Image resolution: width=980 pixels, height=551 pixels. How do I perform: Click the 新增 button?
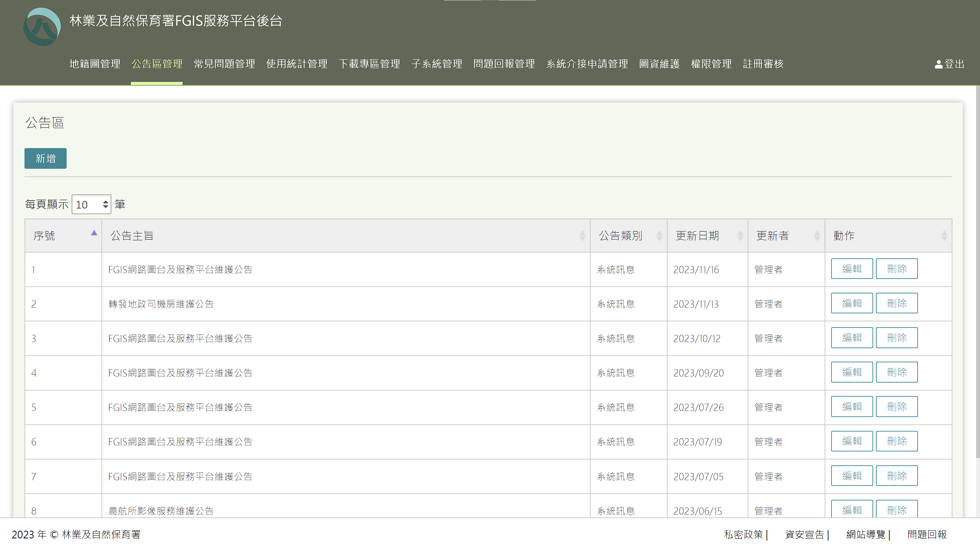pyautogui.click(x=46, y=158)
